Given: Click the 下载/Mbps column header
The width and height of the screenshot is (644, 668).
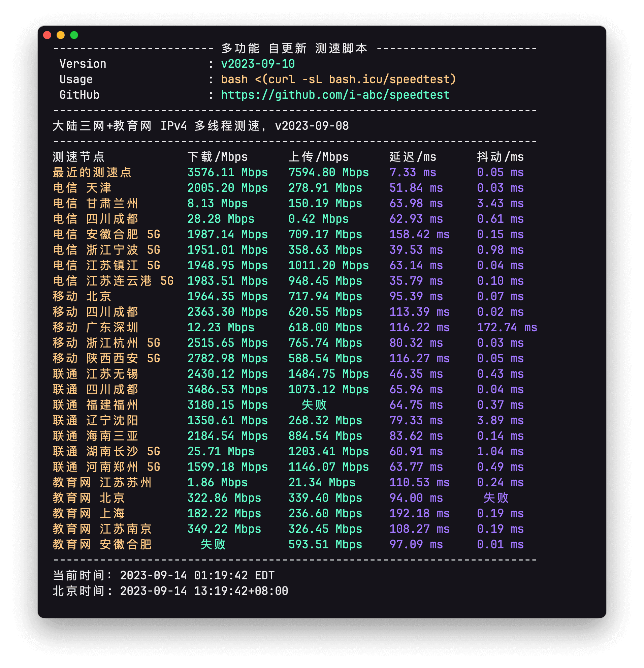Looking at the screenshot, I should coord(218,157).
